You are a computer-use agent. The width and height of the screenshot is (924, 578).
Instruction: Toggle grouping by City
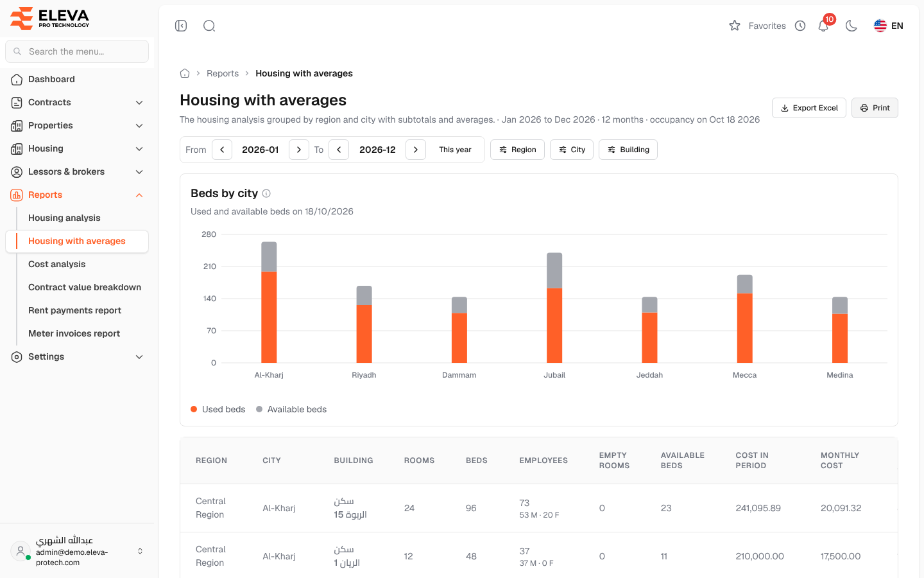(x=572, y=150)
